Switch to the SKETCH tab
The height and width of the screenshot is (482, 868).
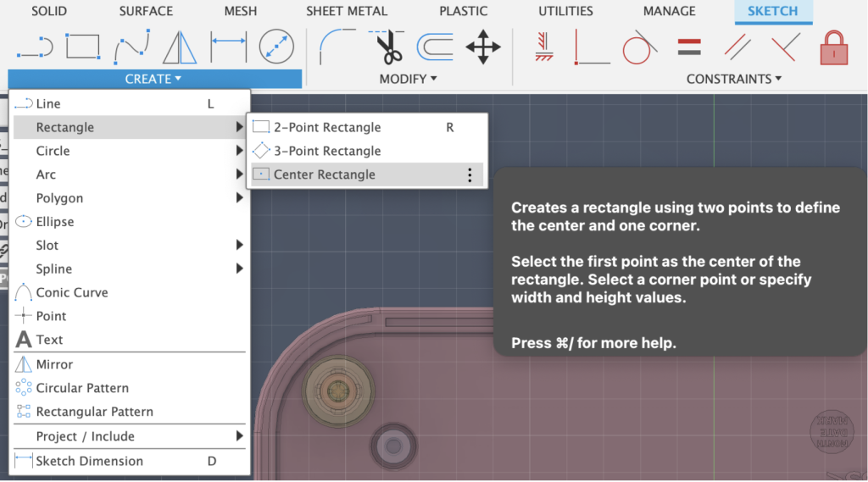(x=773, y=11)
